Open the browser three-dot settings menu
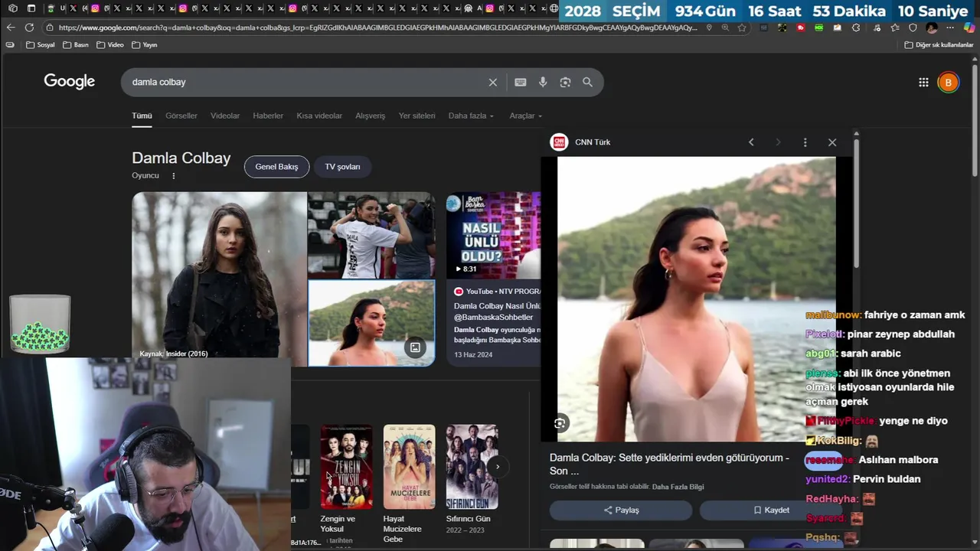 coord(950,28)
